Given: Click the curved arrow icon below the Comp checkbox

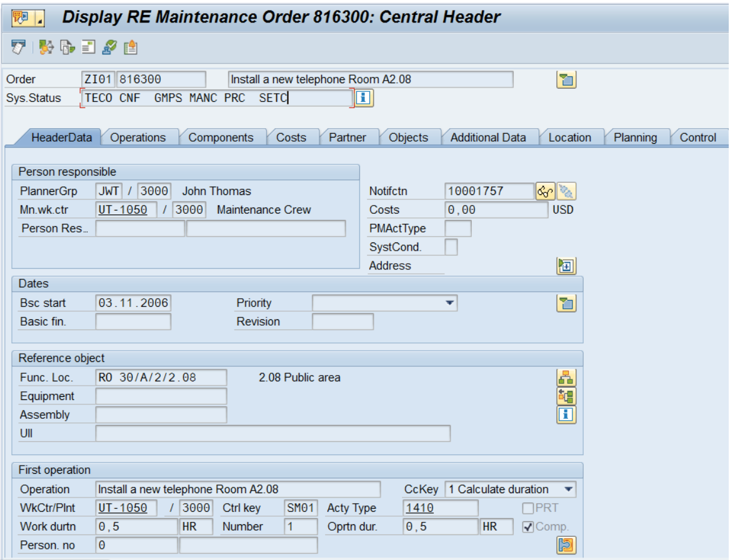Looking at the screenshot, I should click(566, 544).
